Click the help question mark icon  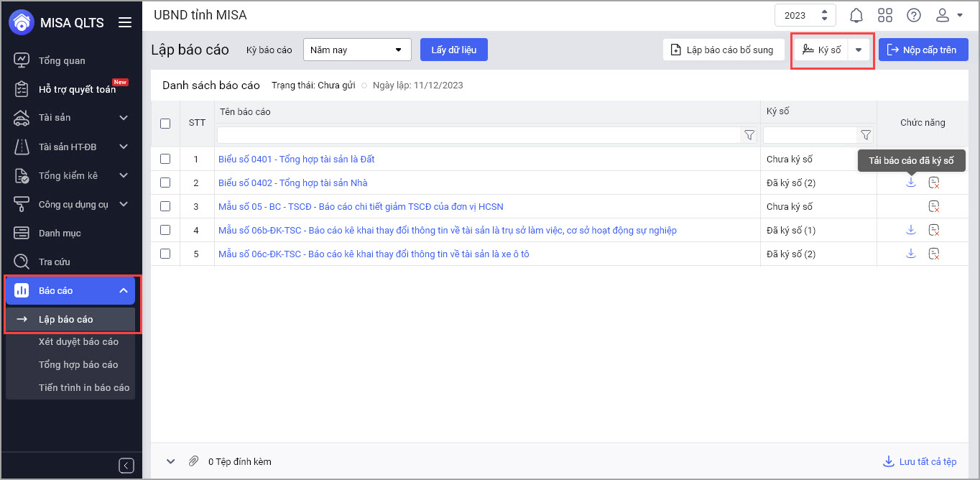click(914, 15)
